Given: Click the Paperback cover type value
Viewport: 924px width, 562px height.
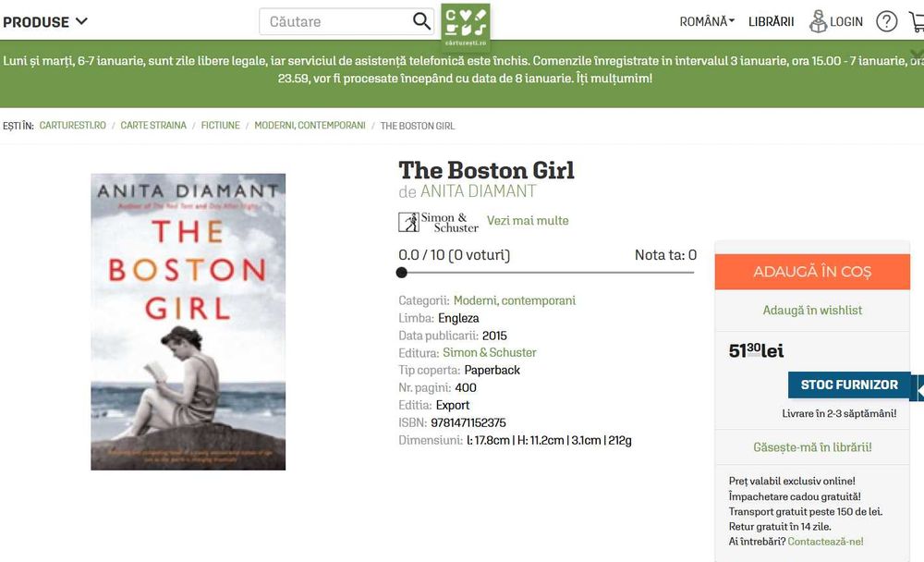Looking at the screenshot, I should click(x=492, y=371).
